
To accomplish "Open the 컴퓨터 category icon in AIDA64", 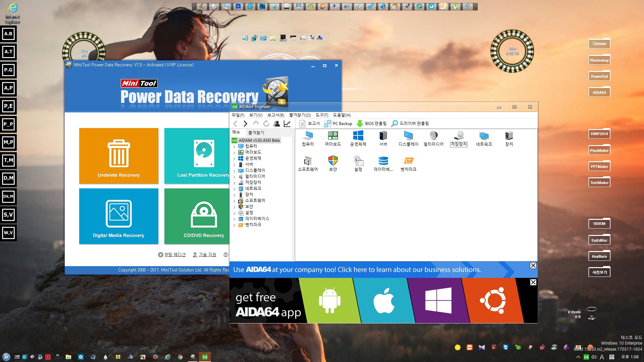I will pos(308,138).
